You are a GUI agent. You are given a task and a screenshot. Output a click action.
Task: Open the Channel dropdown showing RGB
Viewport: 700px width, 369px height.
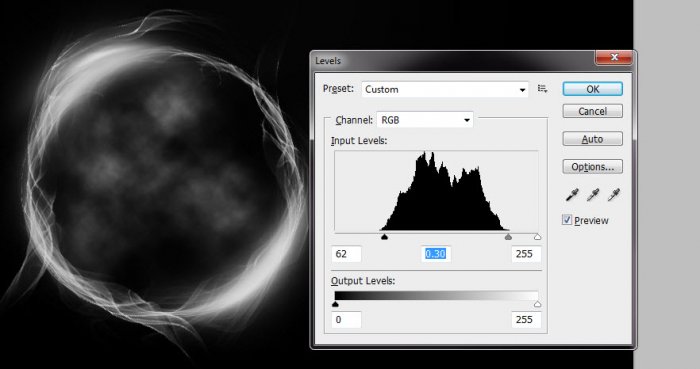coord(425,120)
